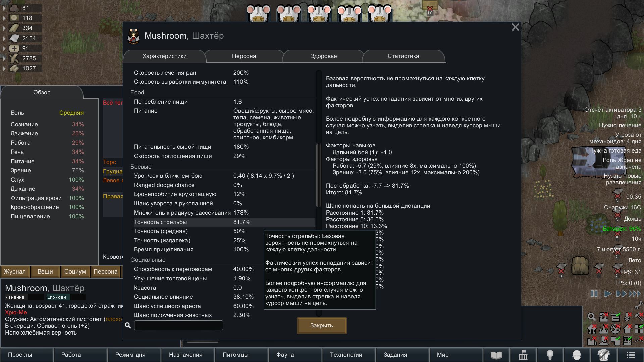The height and width of the screenshot is (362, 644).
Task: Toggle the temperature overlay thermometer
Action: 628,317
